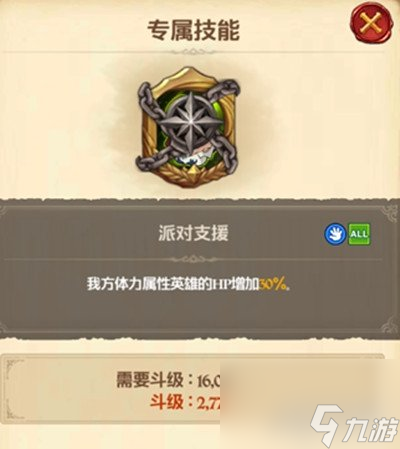The height and width of the screenshot is (449, 400).
Task: Close the 专属技能 popup with red X
Action: [371, 24]
